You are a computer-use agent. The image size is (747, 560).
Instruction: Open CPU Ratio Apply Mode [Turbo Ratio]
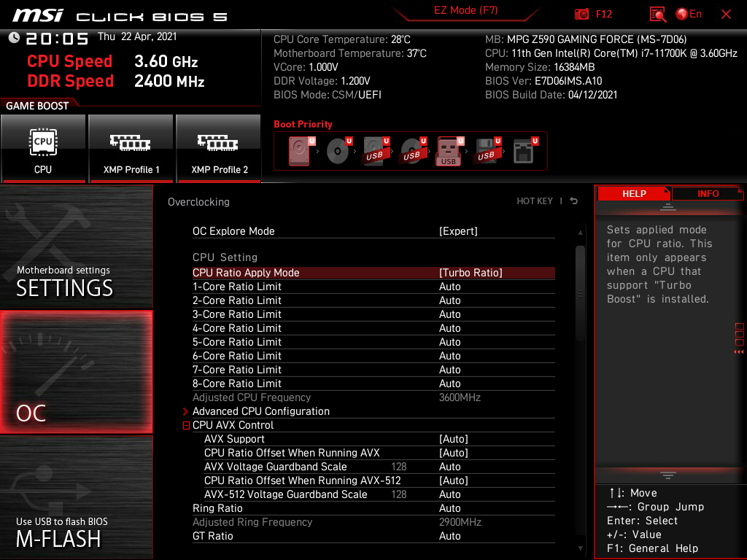pos(373,273)
